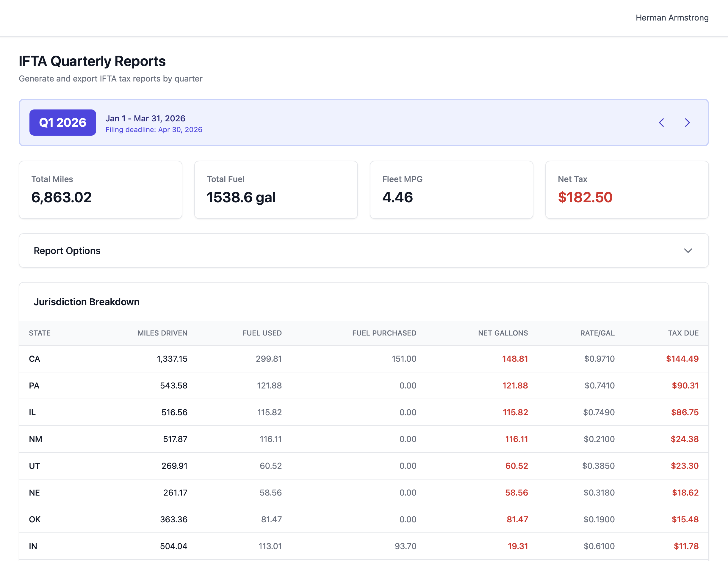
Task: Click the MILES DRIVEN column header
Action: coord(162,333)
